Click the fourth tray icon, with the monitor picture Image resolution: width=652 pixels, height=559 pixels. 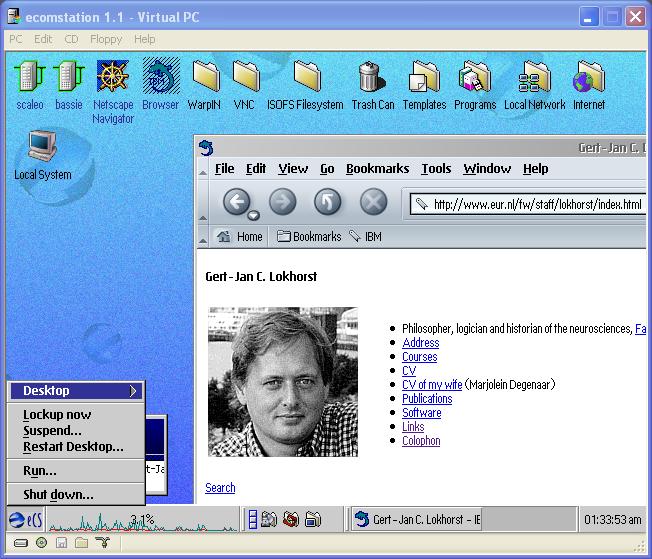coord(313,519)
